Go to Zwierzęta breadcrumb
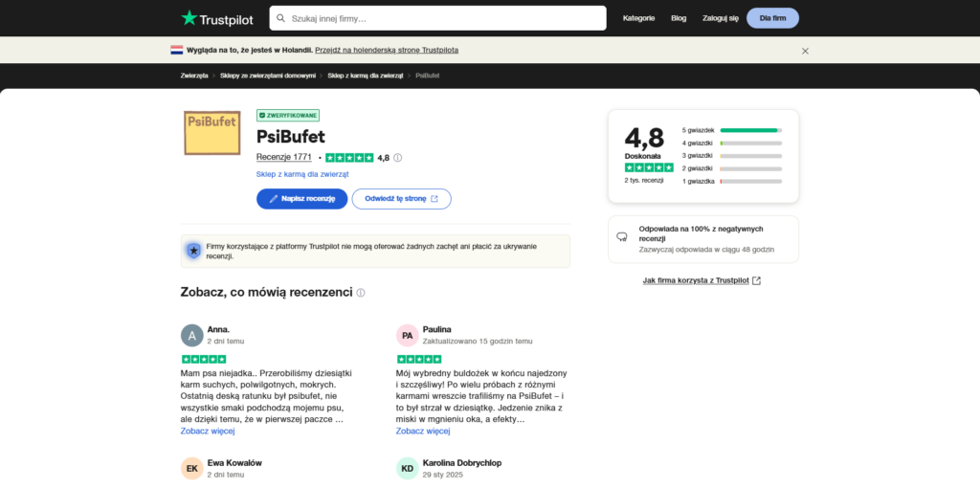 (x=194, y=76)
